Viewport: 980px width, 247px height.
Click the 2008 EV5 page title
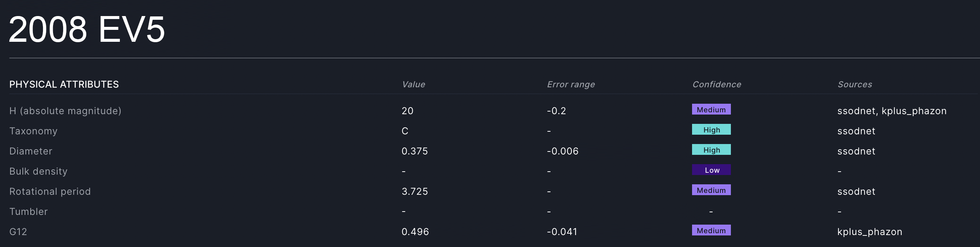[87, 29]
